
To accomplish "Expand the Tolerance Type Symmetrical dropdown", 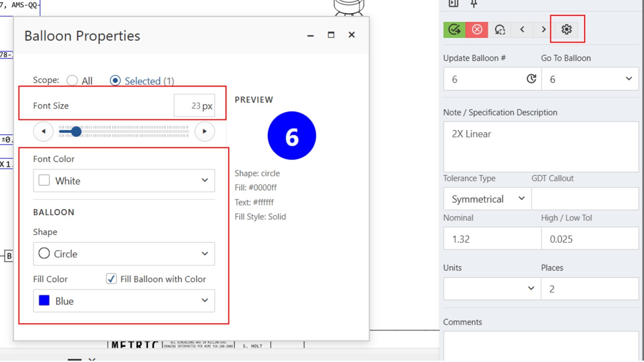I will (x=487, y=199).
